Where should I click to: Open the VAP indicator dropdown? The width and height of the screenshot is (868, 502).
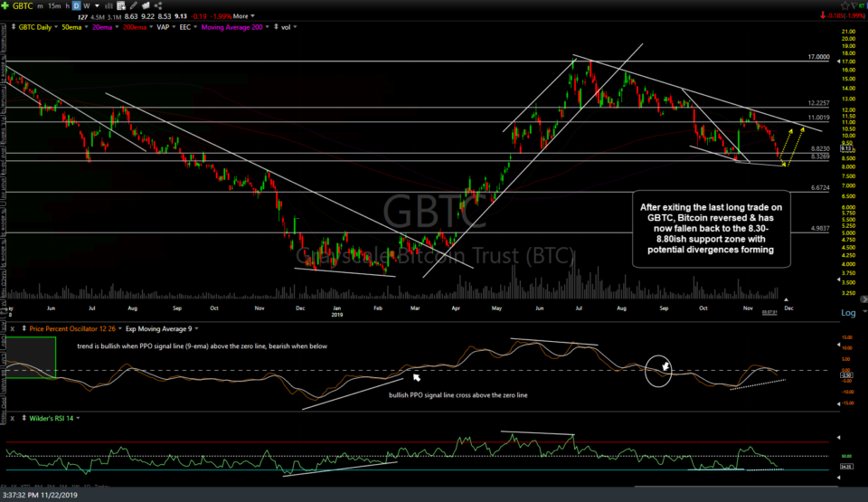pyautogui.click(x=174, y=26)
